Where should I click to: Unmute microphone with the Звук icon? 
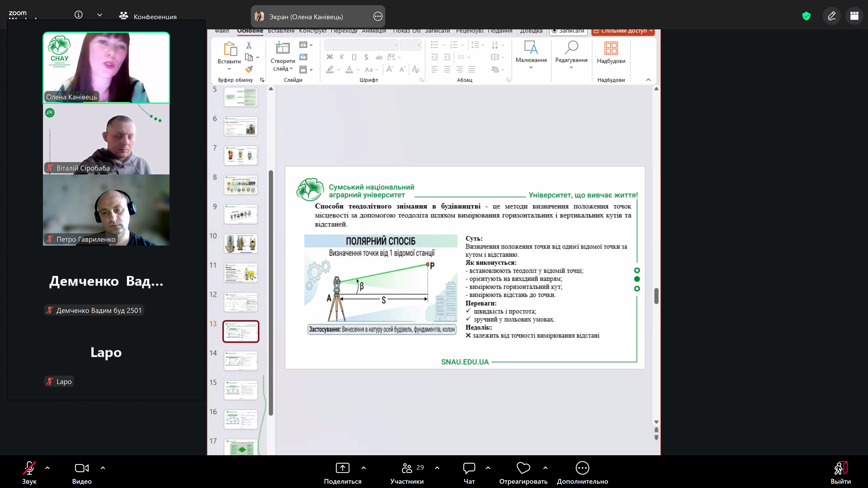(29, 468)
